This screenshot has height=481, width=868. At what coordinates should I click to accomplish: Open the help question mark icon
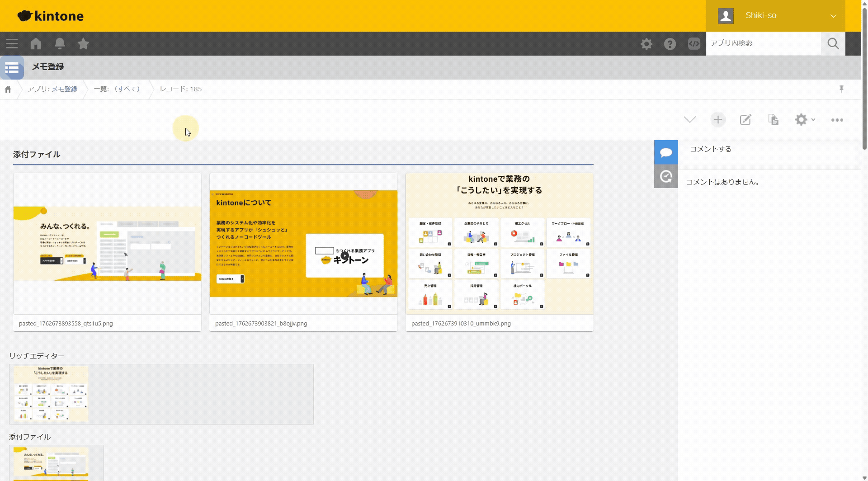click(670, 44)
